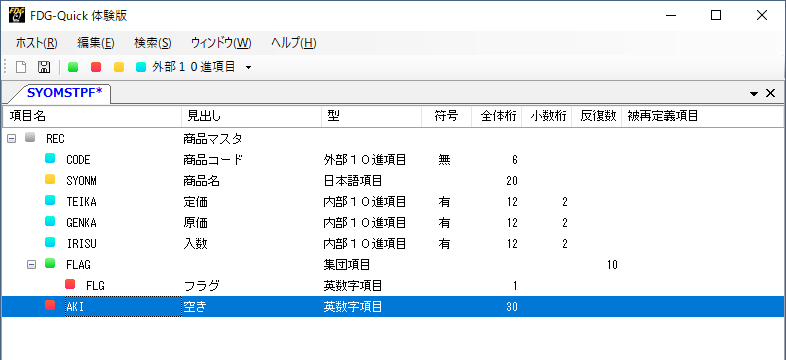Select the green group item toolbar icon
The height and width of the screenshot is (360, 786).
click(x=73, y=67)
